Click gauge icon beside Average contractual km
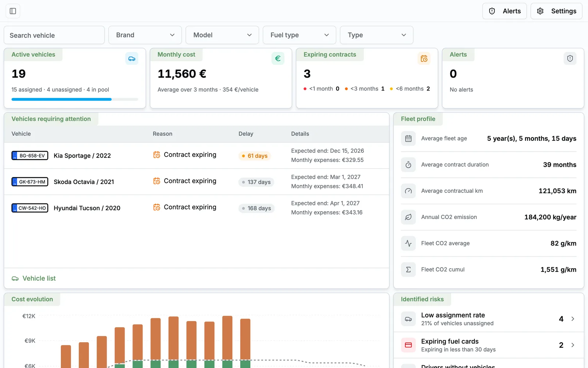 [x=408, y=191]
